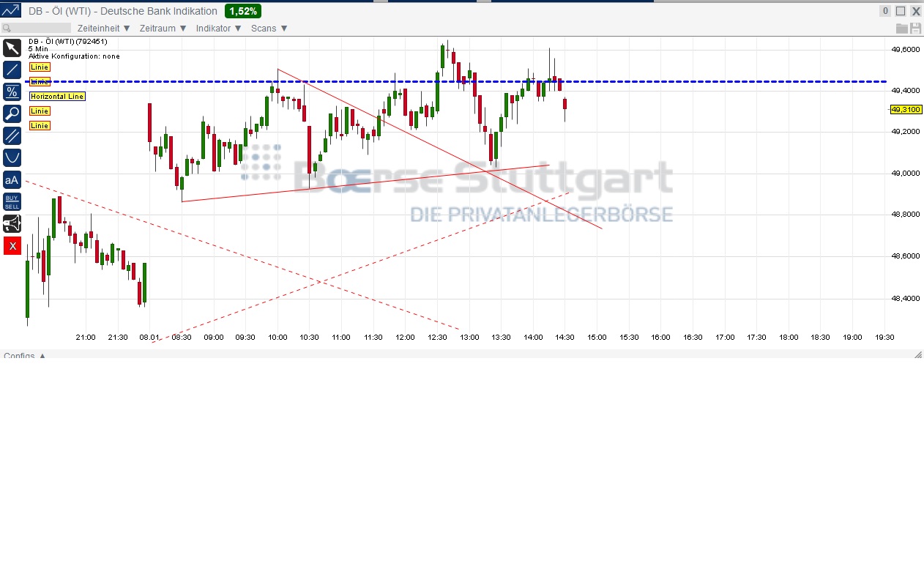924x577 pixels.
Task: Maximize the chart window
Action: 901,11
